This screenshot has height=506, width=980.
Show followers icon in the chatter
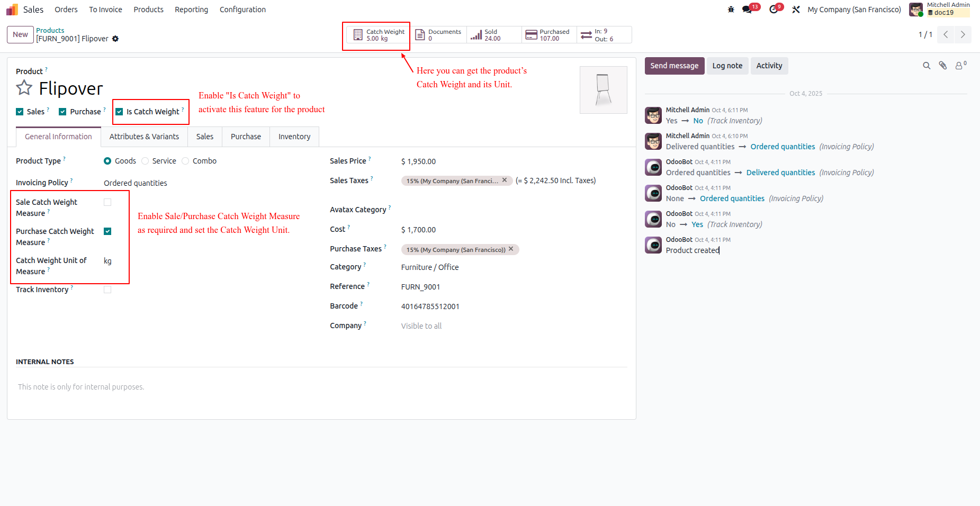960,66
